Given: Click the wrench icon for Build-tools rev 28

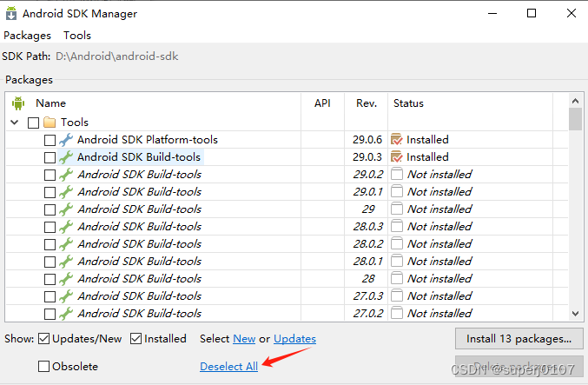Looking at the screenshot, I should pos(66,279).
